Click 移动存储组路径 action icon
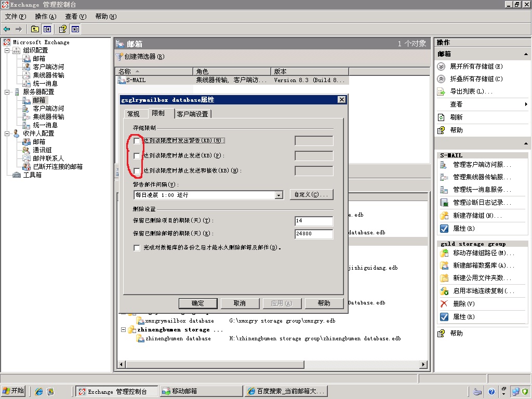Viewport: 532px width, 399px height. click(x=444, y=253)
